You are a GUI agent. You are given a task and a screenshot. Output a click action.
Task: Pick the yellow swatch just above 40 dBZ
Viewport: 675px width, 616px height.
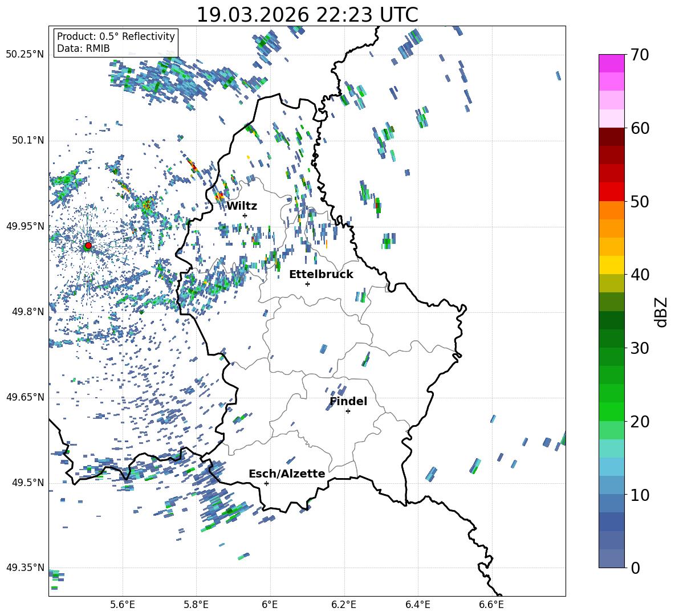point(611,265)
